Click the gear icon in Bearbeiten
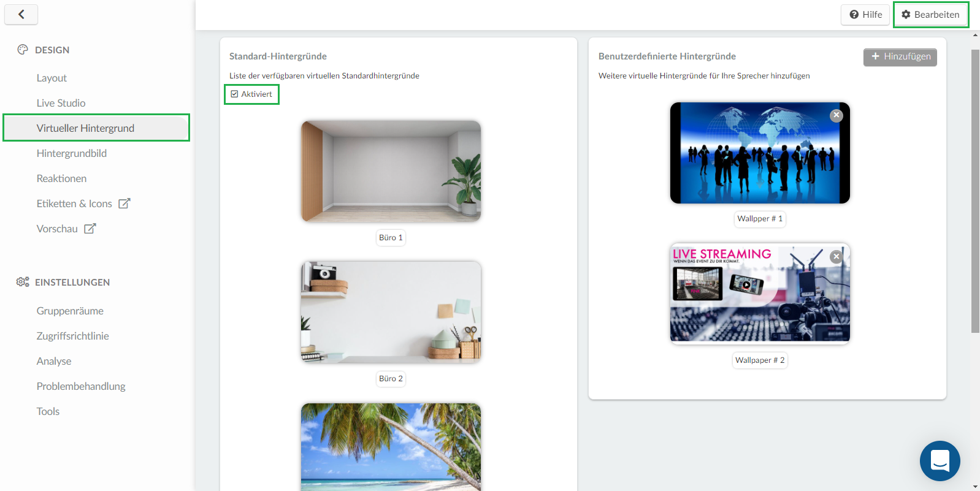Image resolution: width=980 pixels, height=491 pixels. coord(906,15)
